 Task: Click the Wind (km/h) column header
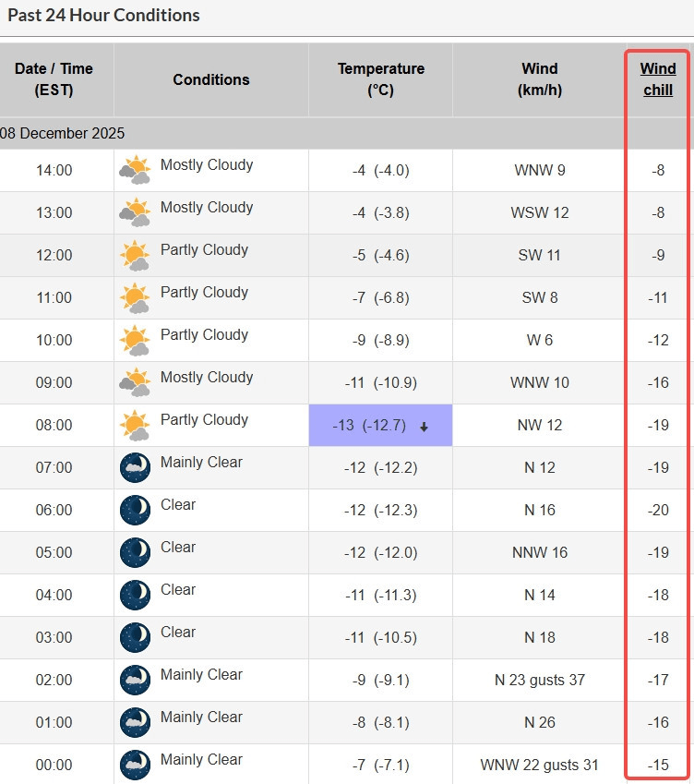point(539,79)
